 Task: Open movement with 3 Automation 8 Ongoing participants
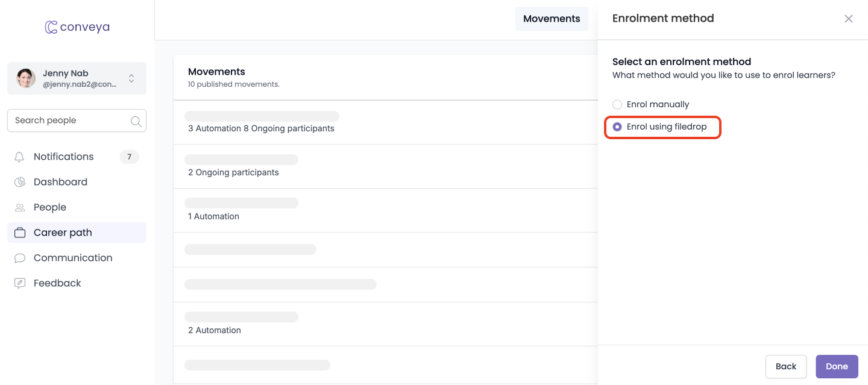tap(386, 122)
